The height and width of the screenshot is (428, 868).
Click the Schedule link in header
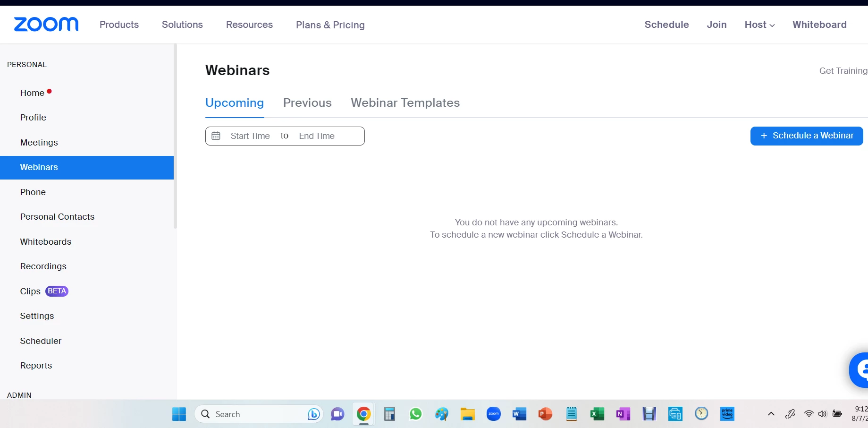[x=666, y=25]
